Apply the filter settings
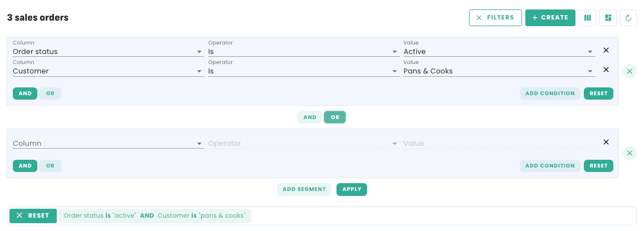644x231 pixels. coord(352,189)
